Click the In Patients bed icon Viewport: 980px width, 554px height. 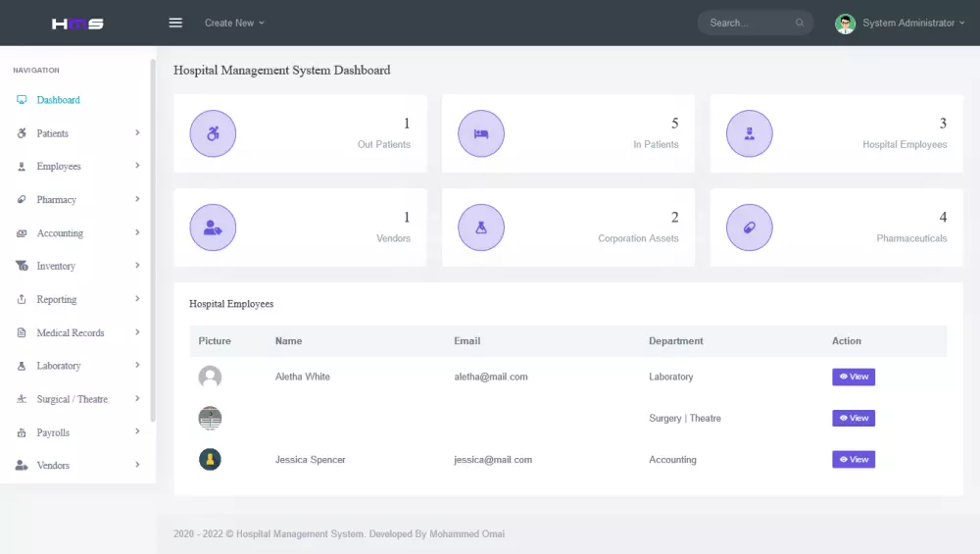tap(481, 134)
